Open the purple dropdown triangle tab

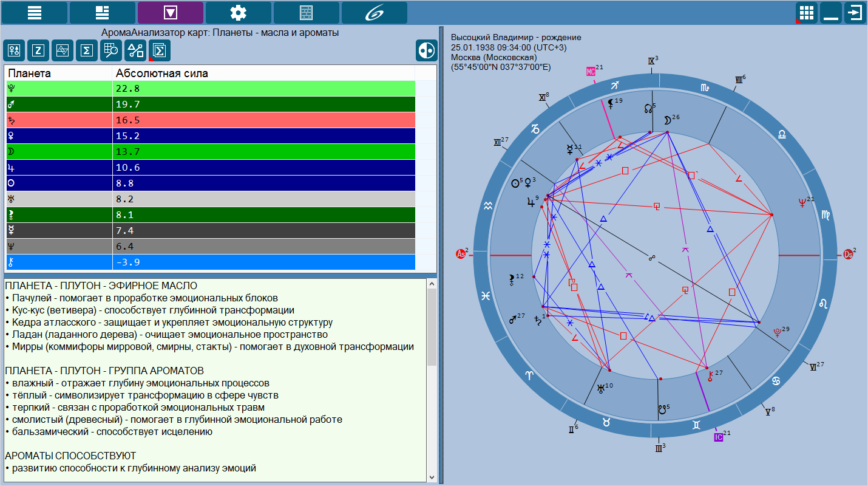coord(171,12)
